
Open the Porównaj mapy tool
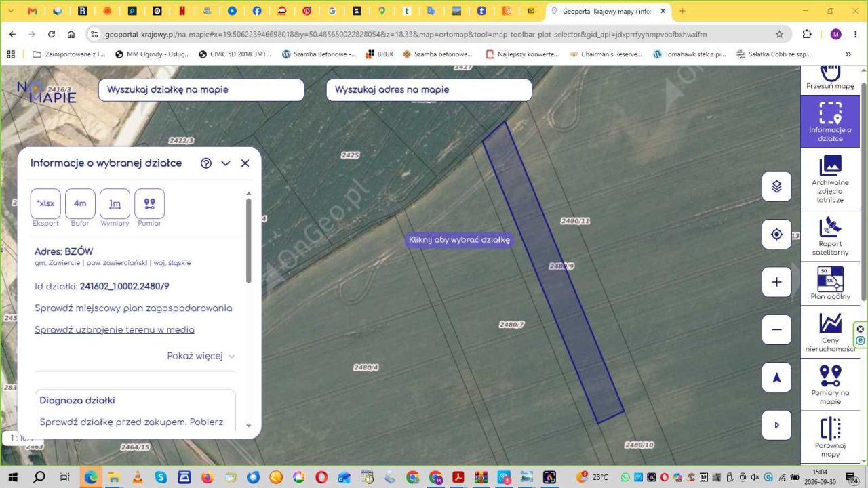[x=830, y=437]
